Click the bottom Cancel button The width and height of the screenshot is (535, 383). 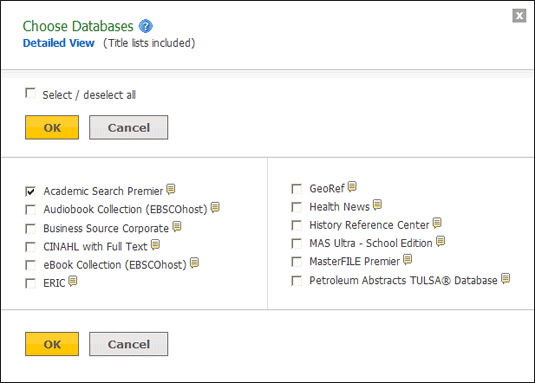tap(129, 344)
